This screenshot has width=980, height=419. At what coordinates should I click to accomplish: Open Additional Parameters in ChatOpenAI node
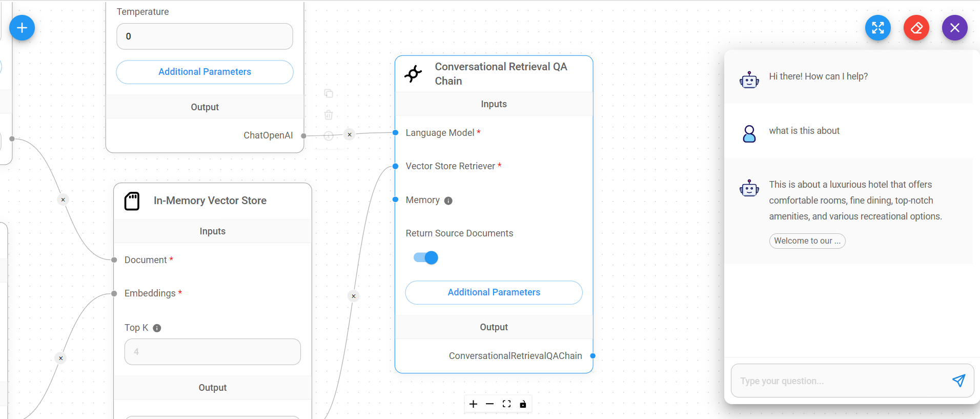[205, 72]
